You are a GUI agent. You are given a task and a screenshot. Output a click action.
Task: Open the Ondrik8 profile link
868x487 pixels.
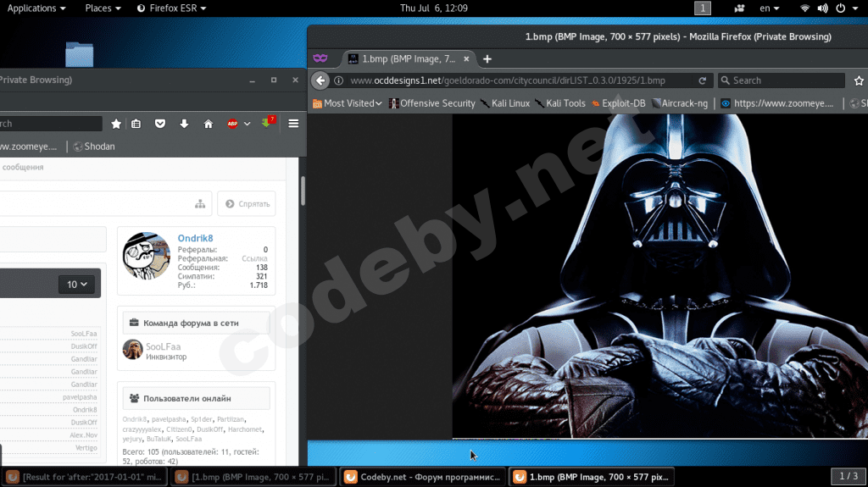tap(195, 239)
